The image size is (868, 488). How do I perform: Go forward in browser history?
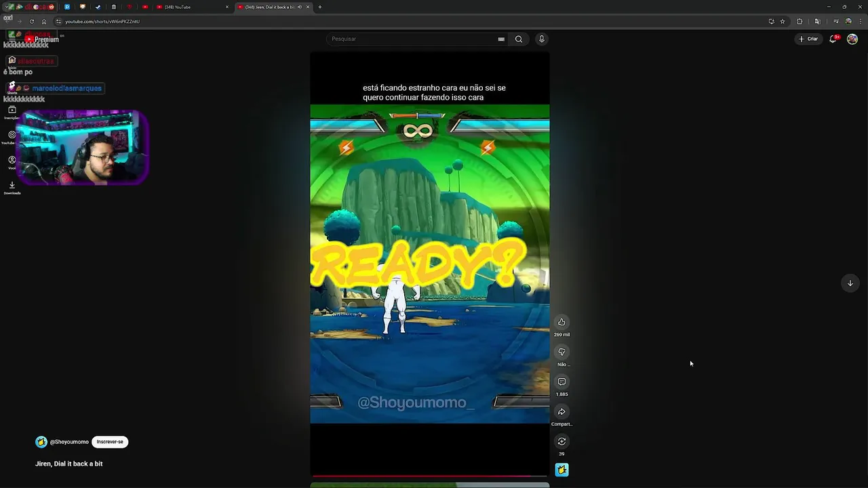click(x=19, y=21)
